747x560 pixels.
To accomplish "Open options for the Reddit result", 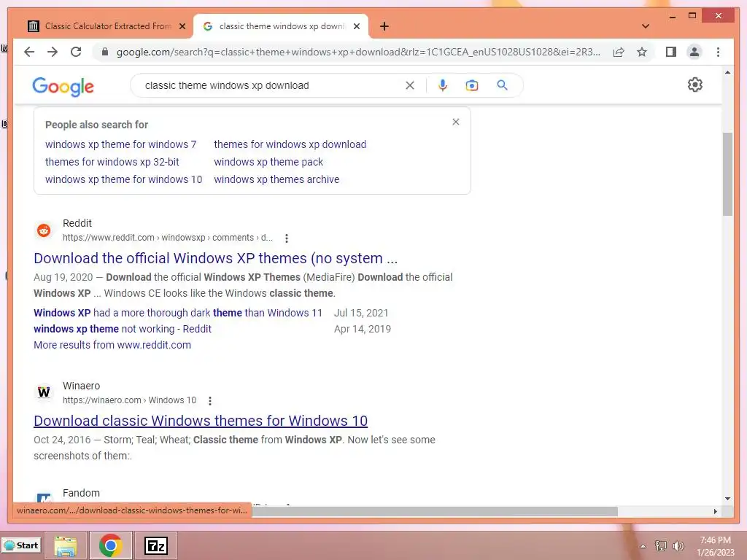I will (x=286, y=238).
